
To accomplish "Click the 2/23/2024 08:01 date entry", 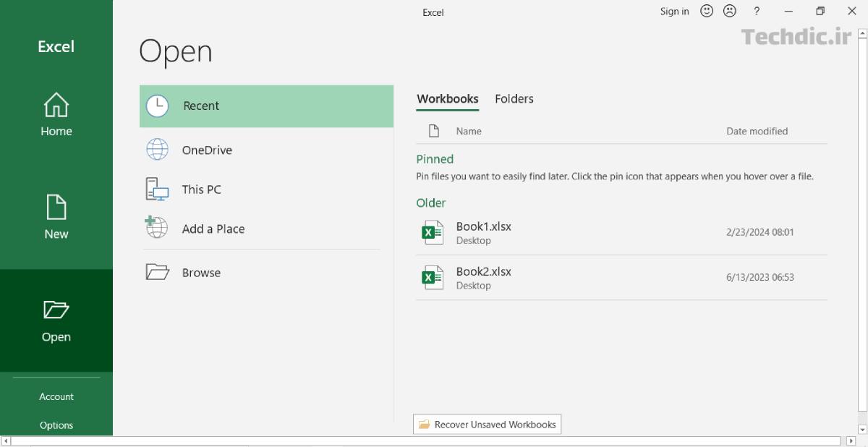I will point(759,232).
